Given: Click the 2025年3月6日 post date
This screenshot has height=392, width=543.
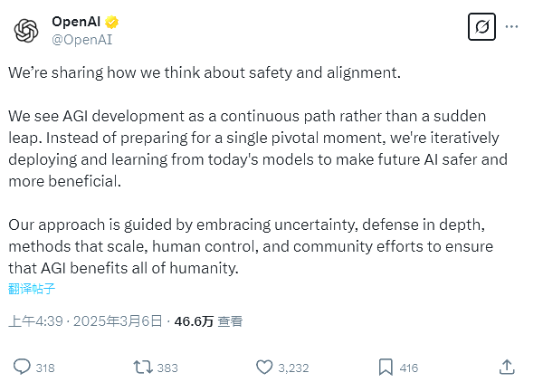Looking at the screenshot, I should (120, 320).
